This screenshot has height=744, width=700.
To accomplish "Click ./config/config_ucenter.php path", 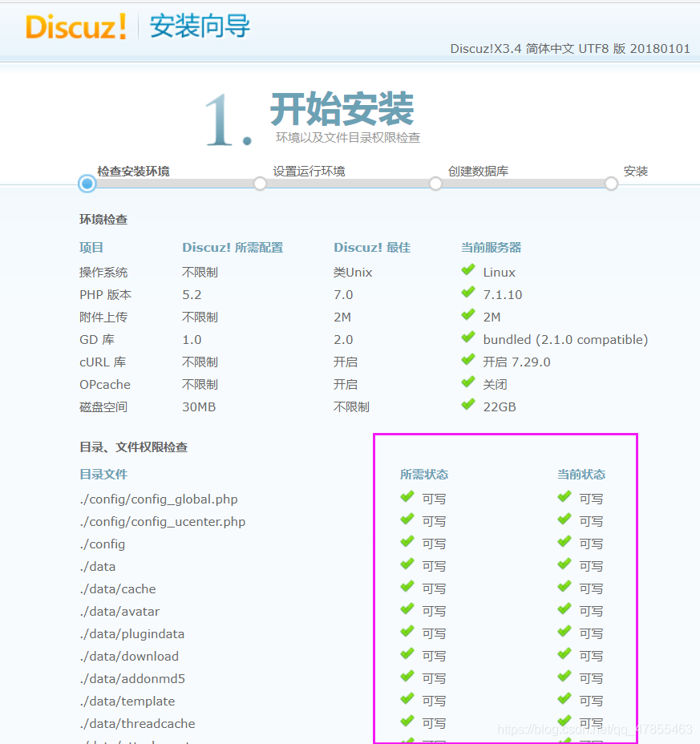I will (162, 521).
